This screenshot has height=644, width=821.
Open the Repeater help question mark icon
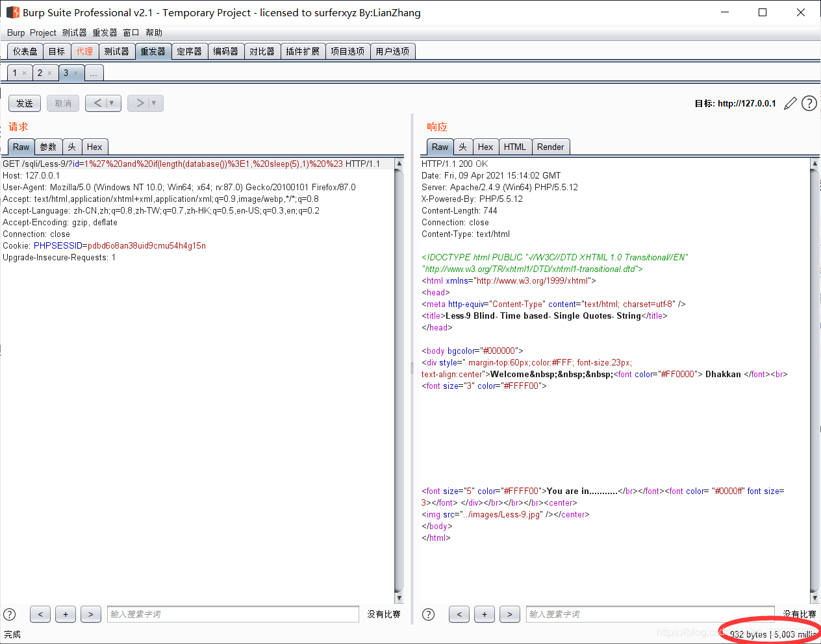click(x=809, y=103)
